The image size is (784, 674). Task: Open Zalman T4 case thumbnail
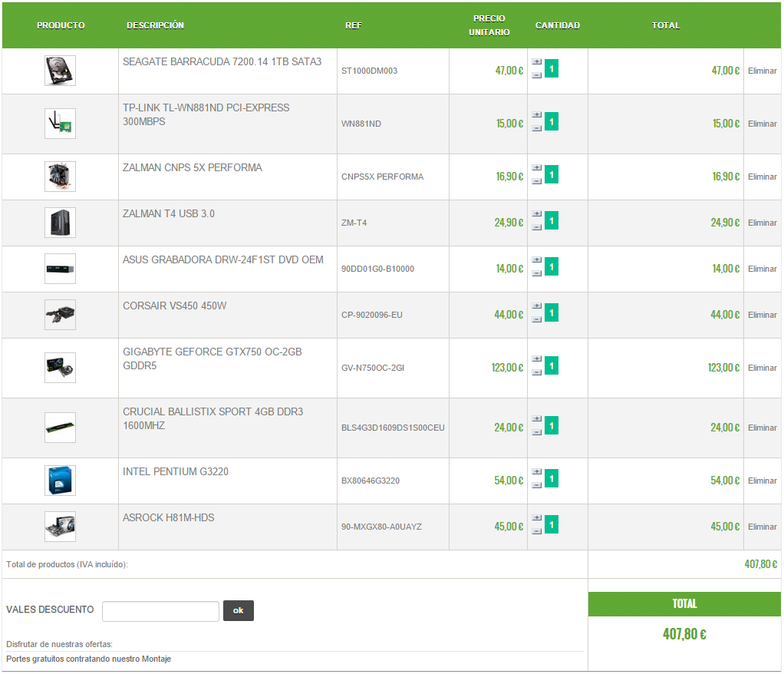(x=60, y=223)
